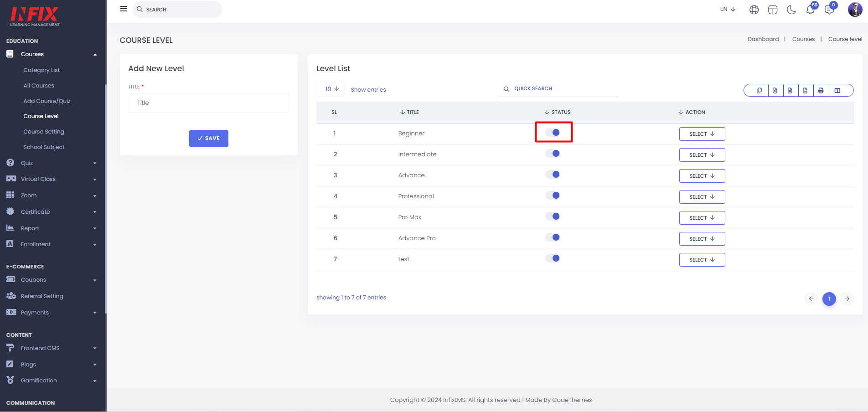The width and height of the screenshot is (868, 412).
Task: Open School Subject submenu item
Action: (x=44, y=147)
